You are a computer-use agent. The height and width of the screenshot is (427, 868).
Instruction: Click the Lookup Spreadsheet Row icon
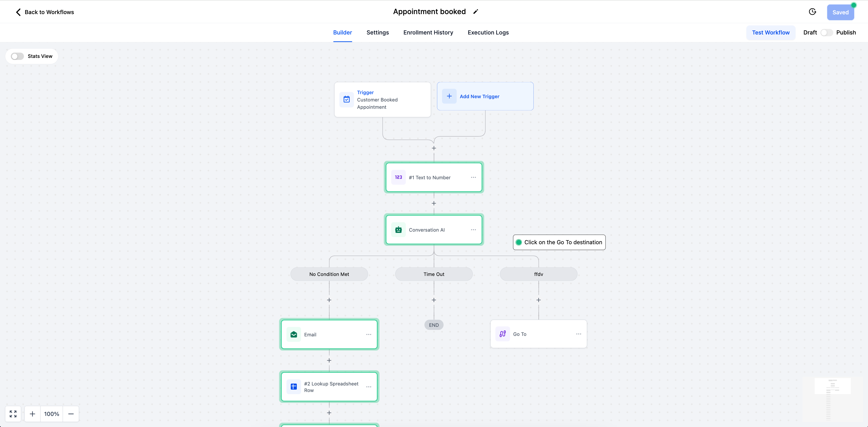294,386
